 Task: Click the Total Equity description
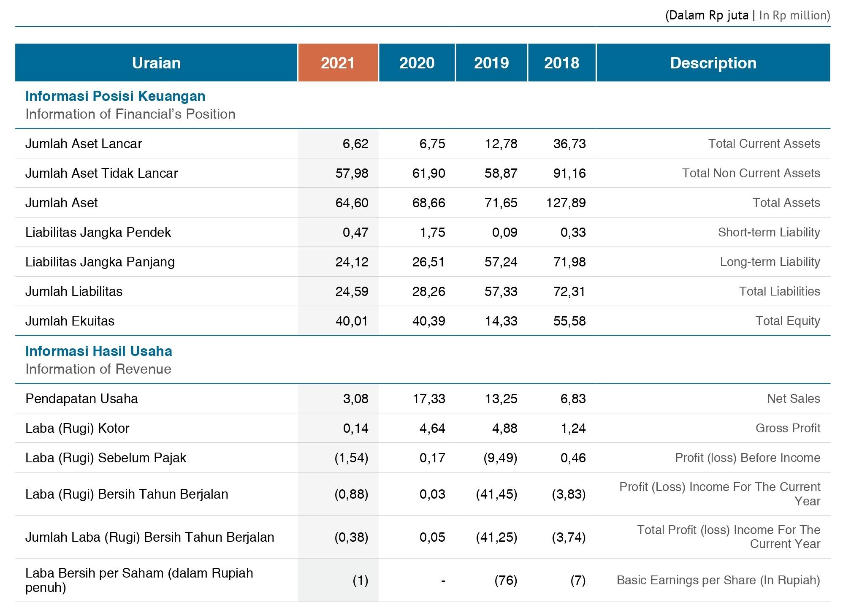pos(788,321)
